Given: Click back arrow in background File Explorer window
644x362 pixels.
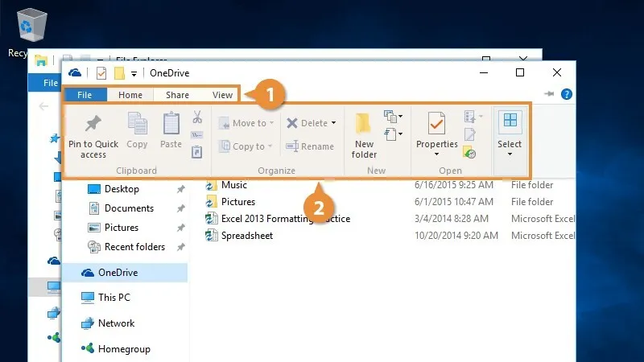Looking at the screenshot, I should (43, 107).
